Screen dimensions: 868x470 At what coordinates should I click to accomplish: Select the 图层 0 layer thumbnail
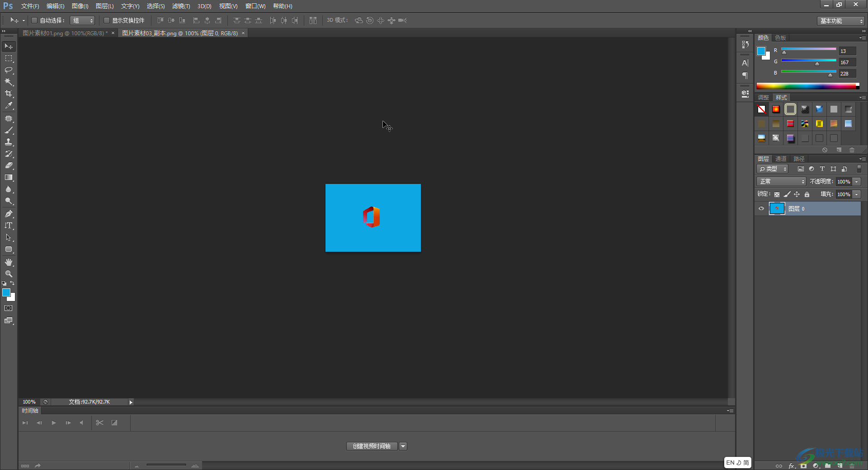tap(777, 209)
